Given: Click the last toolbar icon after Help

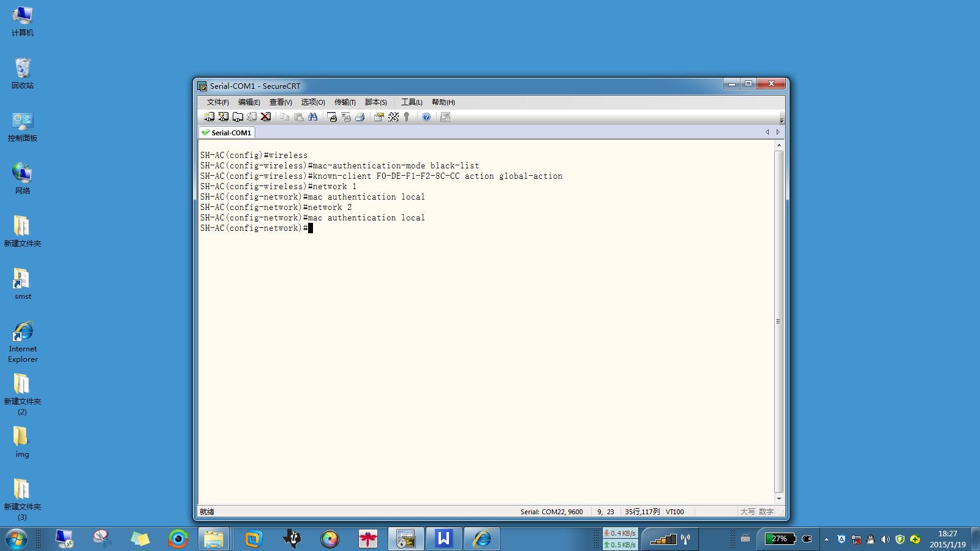Looking at the screenshot, I should coord(445,117).
